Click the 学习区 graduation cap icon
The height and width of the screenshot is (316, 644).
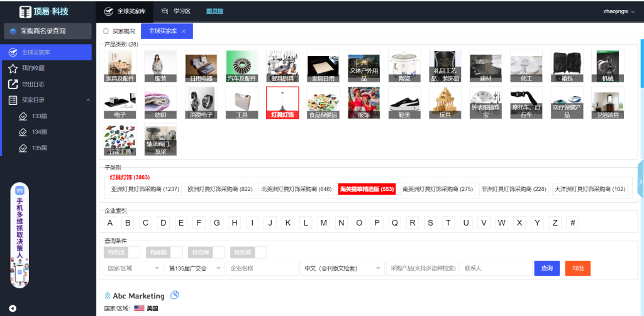click(165, 11)
